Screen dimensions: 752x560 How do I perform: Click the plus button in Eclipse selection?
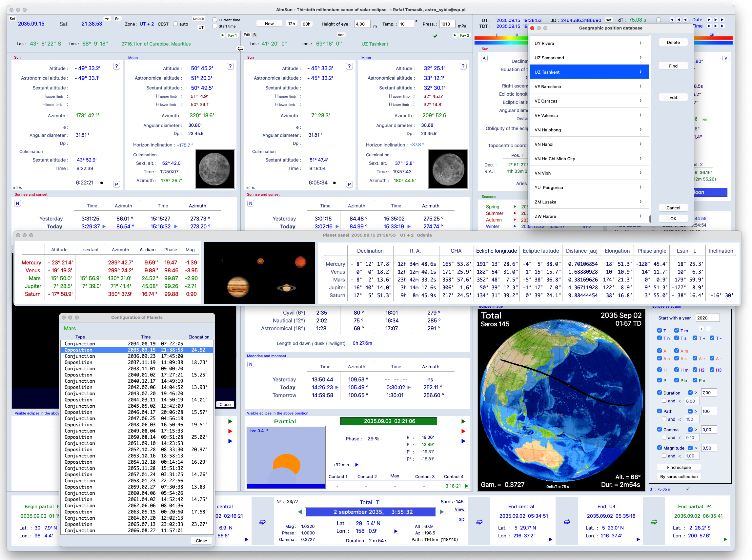point(701,329)
